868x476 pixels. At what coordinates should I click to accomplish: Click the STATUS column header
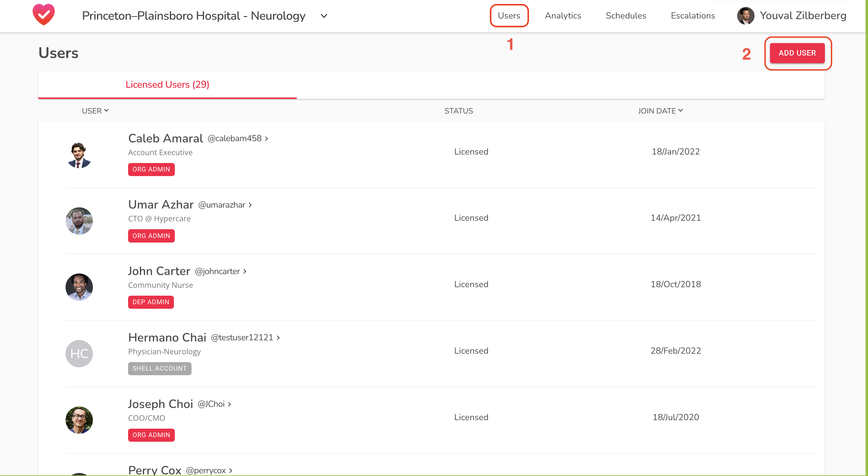[459, 111]
